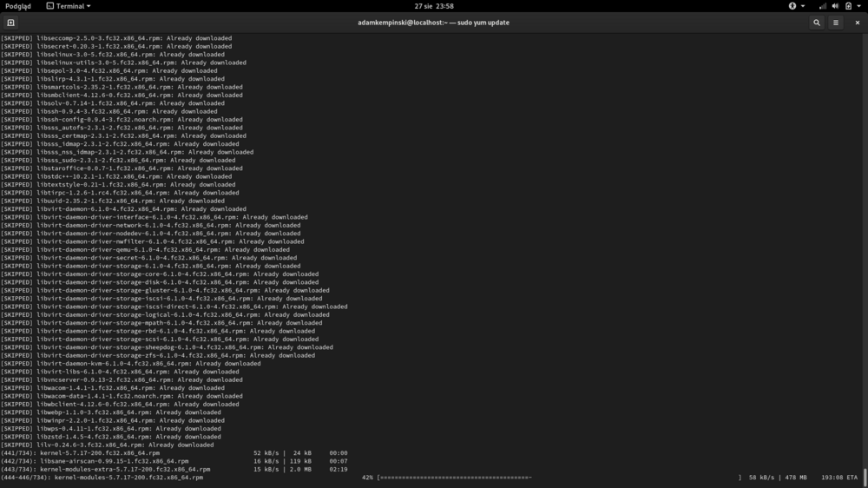Viewport: 868px width, 488px height.
Task: Open a new terminal tab with the plus button
Action: point(10,23)
